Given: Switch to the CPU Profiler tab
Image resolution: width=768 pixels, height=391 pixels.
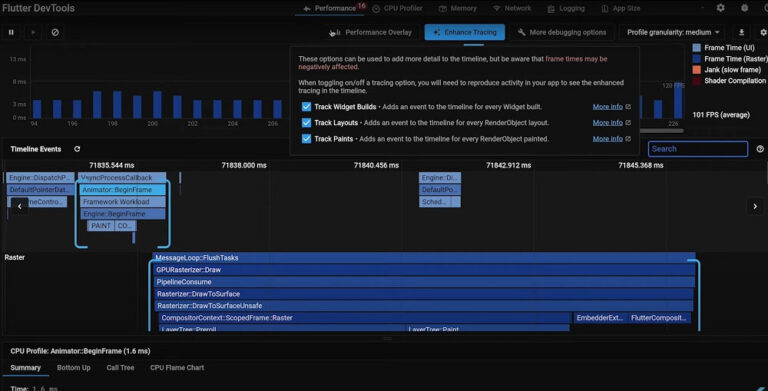Looking at the screenshot, I should point(397,8).
